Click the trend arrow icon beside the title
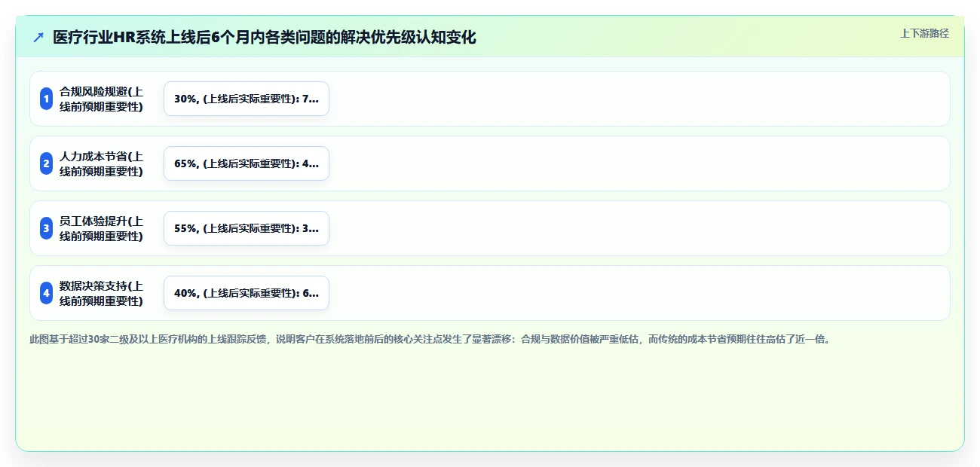Image resolution: width=980 pixels, height=467 pixels. tap(38, 37)
